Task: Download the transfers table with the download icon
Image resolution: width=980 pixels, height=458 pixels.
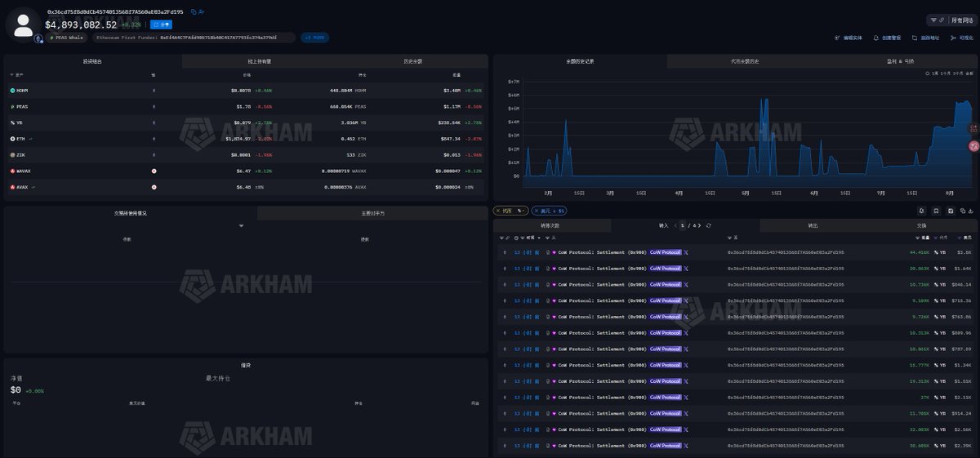Action: click(x=971, y=211)
